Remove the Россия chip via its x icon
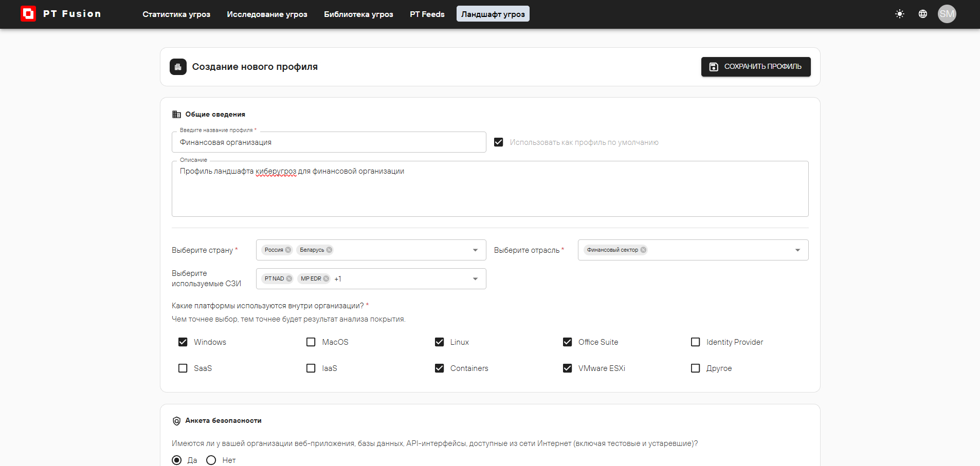This screenshot has height=466, width=980. pyautogui.click(x=288, y=250)
